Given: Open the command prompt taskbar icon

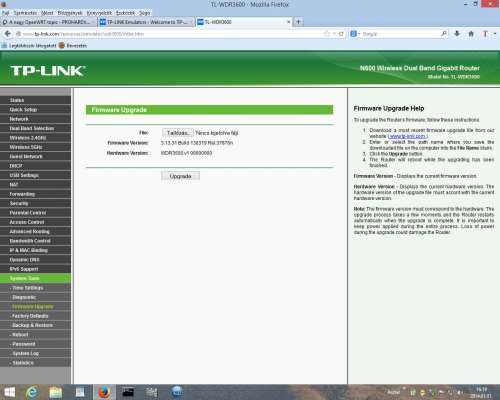Looking at the screenshot, I should tap(128, 392).
